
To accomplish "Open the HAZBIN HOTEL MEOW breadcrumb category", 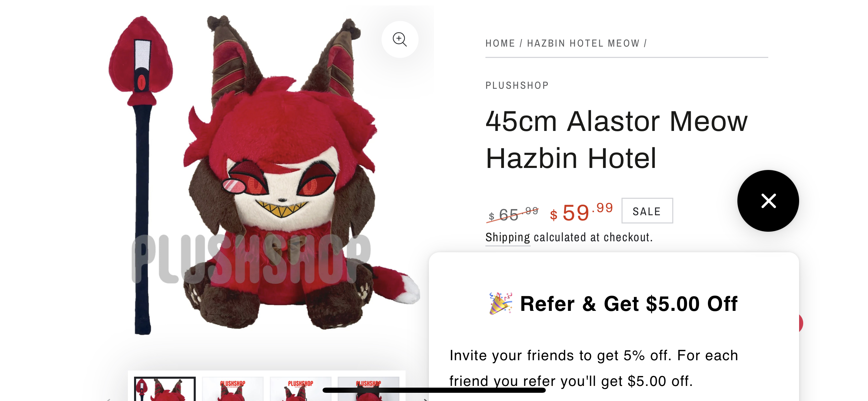I will click(583, 43).
